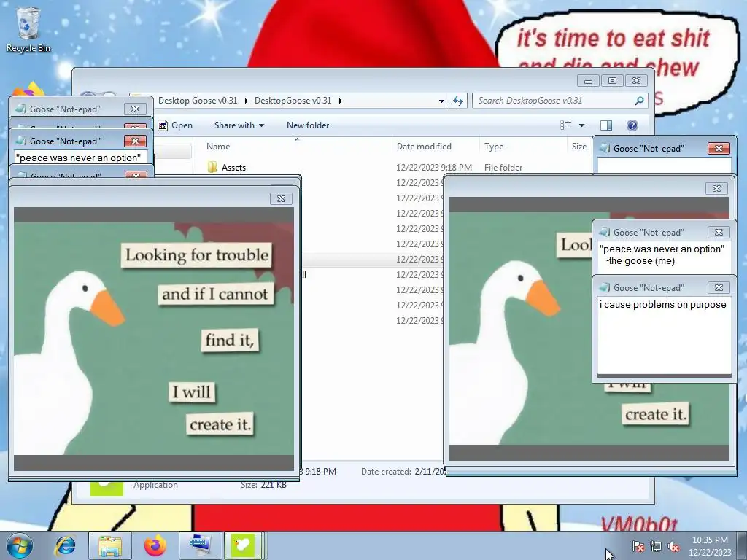Image resolution: width=747 pixels, height=560 pixels.
Task: Close the empty top-right Goose Not-epad
Action: 719,148
